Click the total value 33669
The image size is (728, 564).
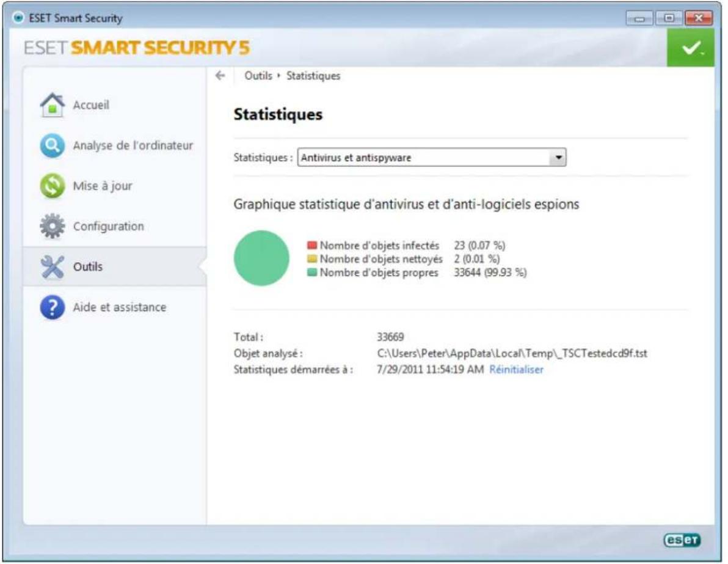coord(390,337)
